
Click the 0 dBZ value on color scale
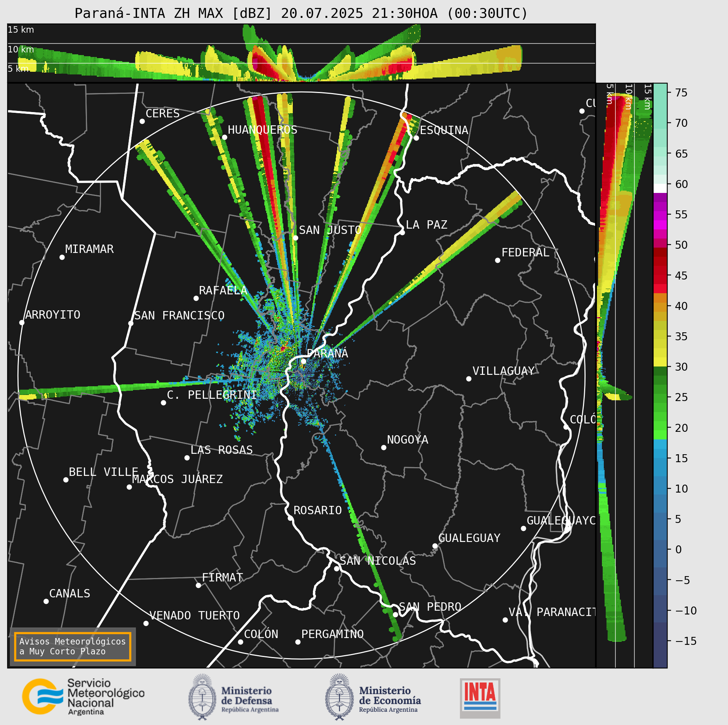coord(679,550)
